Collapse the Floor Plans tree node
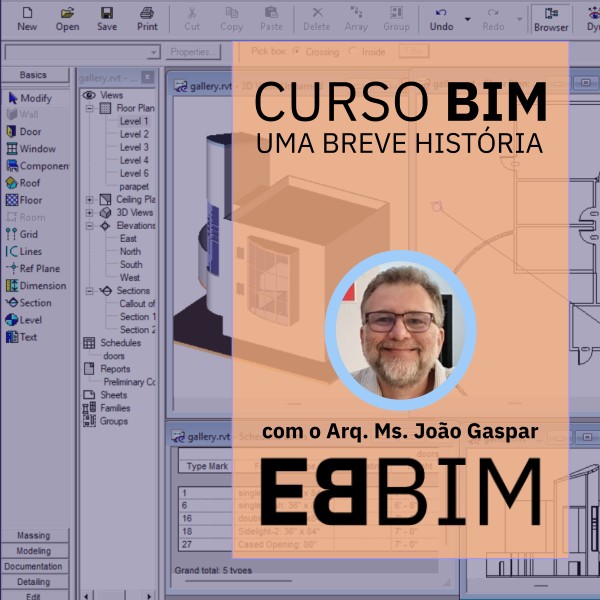The width and height of the screenshot is (600, 600). click(89, 108)
